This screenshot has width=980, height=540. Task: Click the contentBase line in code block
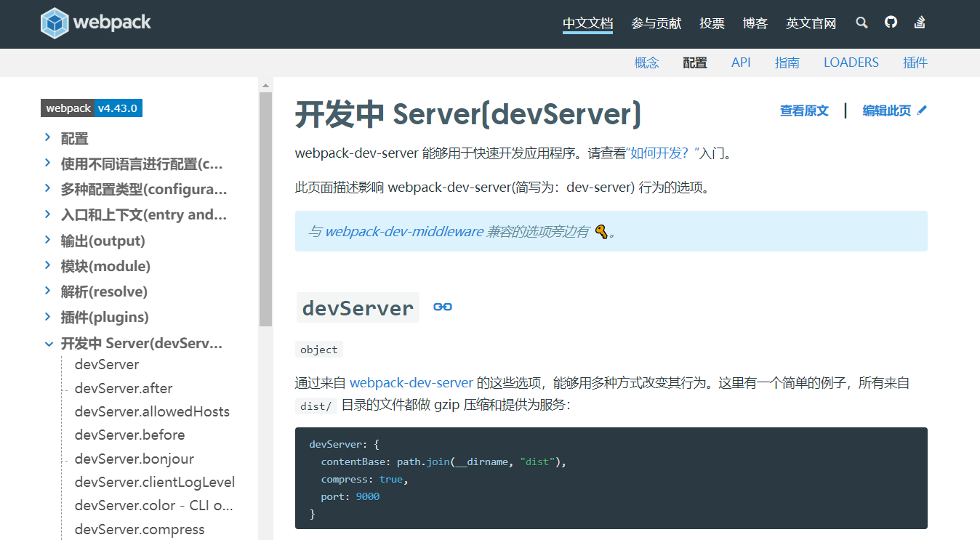pos(443,462)
